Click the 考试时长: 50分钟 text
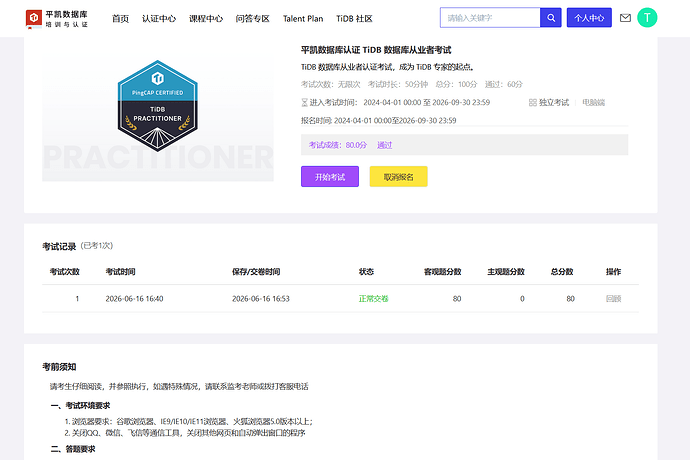This screenshot has height=460, width=690. coord(398,84)
